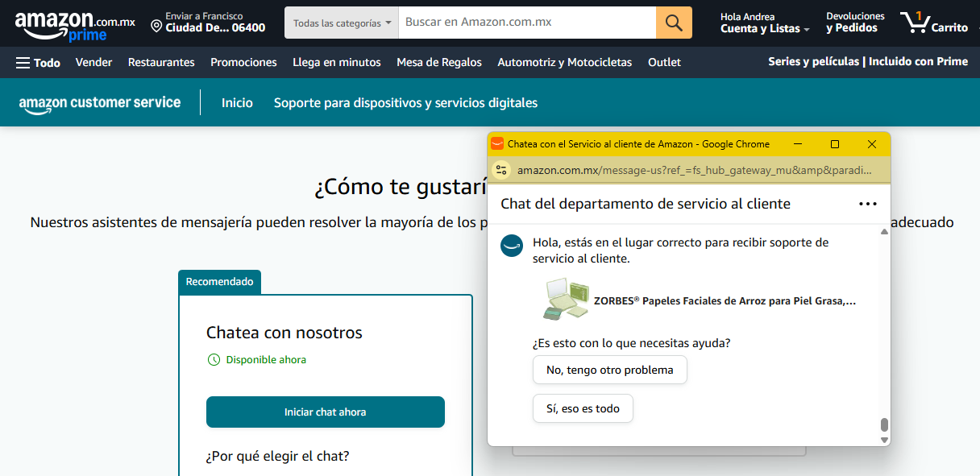Open the three-dot chat options menu
Viewport: 980px width, 476px height.
tap(868, 204)
